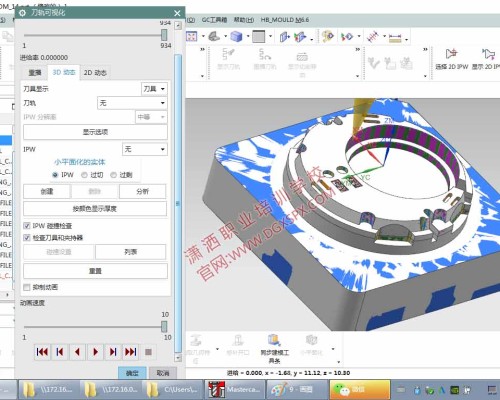Open the C:\Users folder taskbar item
Screen dimensions: 500x400
coord(173,389)
